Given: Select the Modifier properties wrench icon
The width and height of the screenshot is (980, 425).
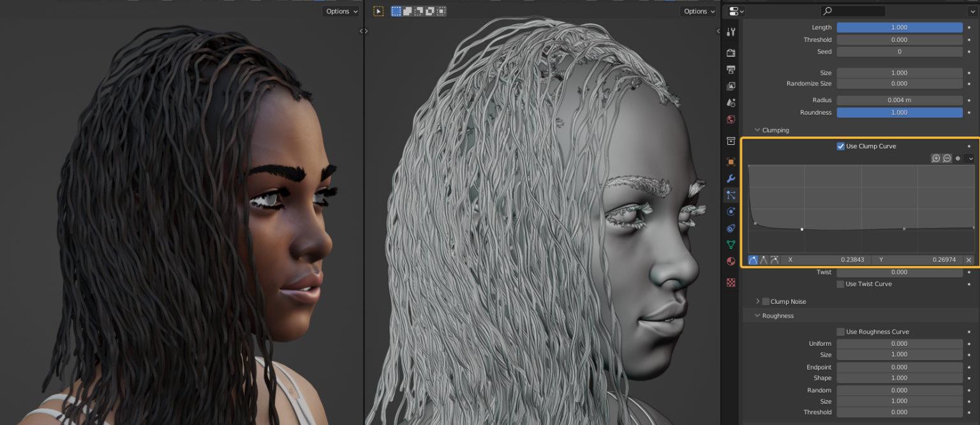Looking at the screenshot, I should point(731,178).
